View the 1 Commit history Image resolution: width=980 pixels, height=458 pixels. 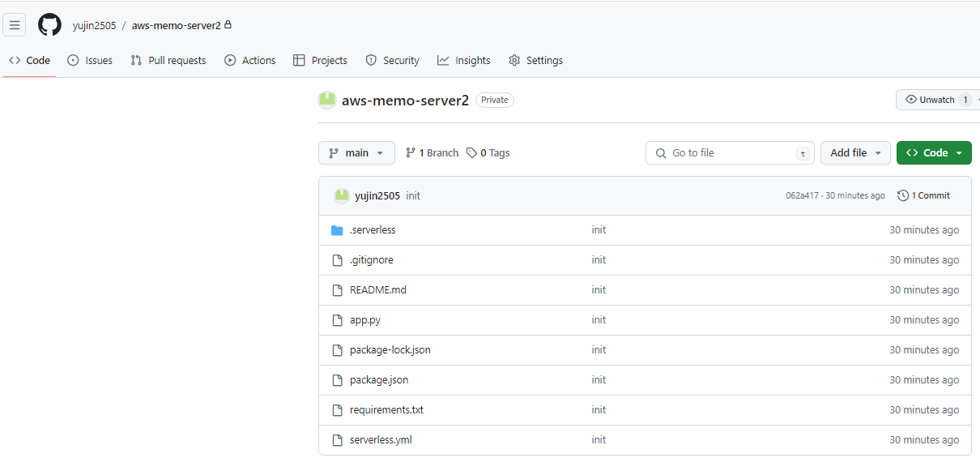(923, 196)
